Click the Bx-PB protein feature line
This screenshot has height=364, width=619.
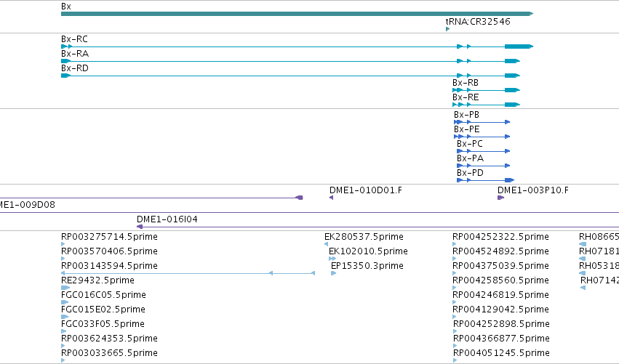(x=482, y=122)
